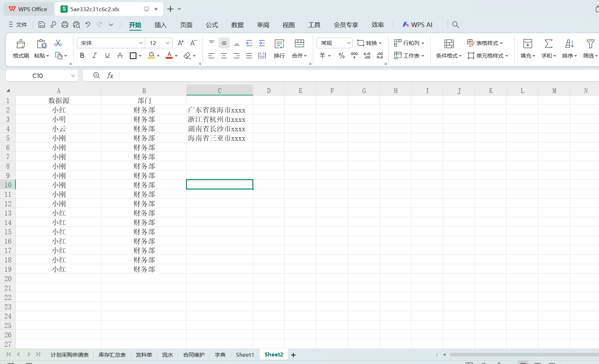Apply bold formatting
This screenshot has height=364, width=599.
(x=82, y=56)
